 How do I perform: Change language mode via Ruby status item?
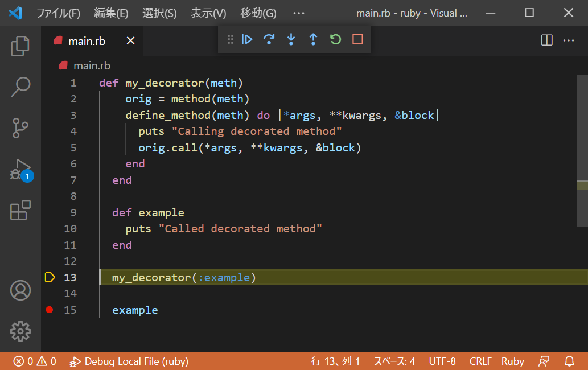tap(513, 361)
